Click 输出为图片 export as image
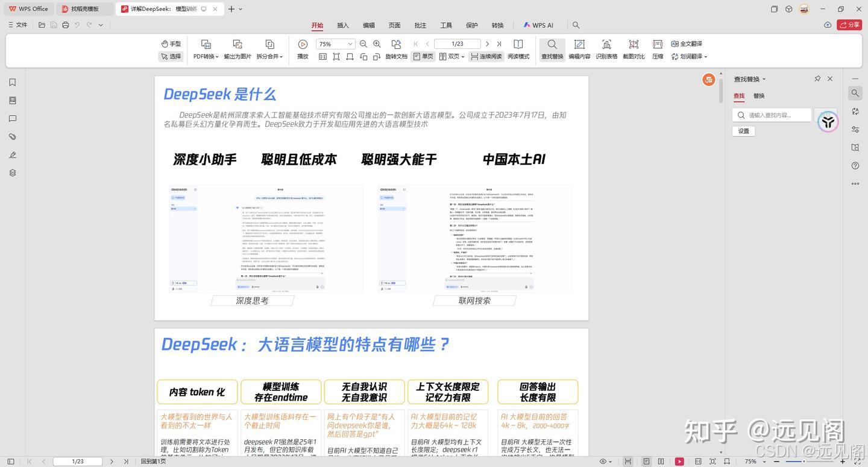Screen dimensions: 868x467 click(x=237, y=49)
